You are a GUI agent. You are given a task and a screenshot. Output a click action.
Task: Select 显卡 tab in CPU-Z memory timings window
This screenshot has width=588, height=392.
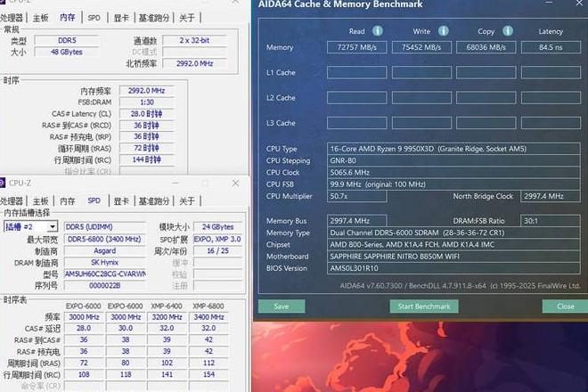(121, 18)
